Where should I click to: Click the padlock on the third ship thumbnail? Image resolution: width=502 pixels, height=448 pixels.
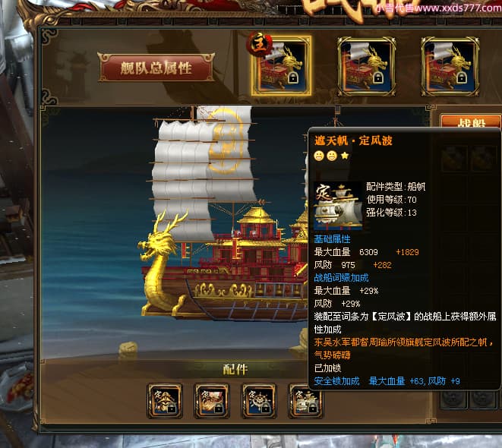(x=461, y=77)
